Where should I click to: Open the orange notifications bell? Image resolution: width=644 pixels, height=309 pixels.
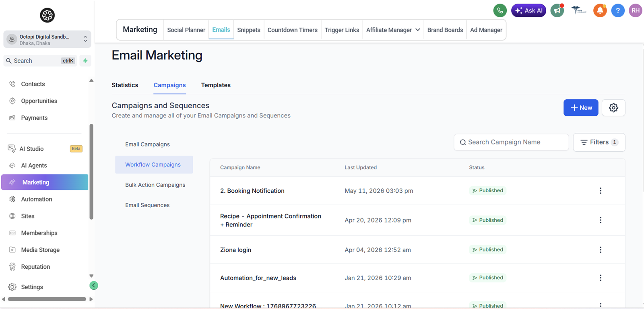[600, 10]
